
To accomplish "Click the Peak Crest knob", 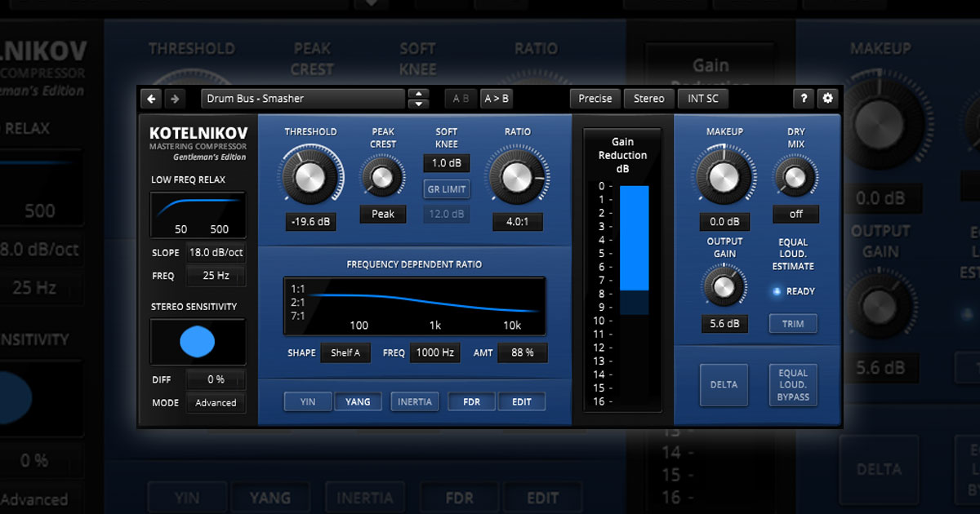I will pos(382,176).
